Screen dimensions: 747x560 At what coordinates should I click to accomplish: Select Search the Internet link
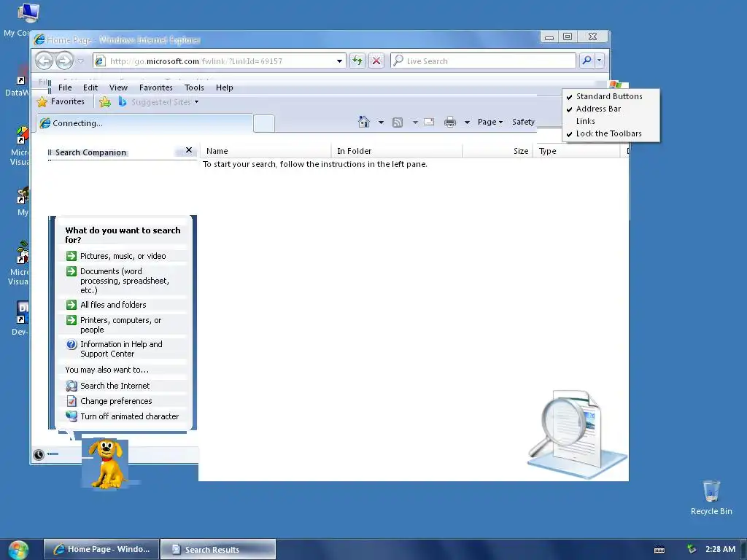[115, 386]
